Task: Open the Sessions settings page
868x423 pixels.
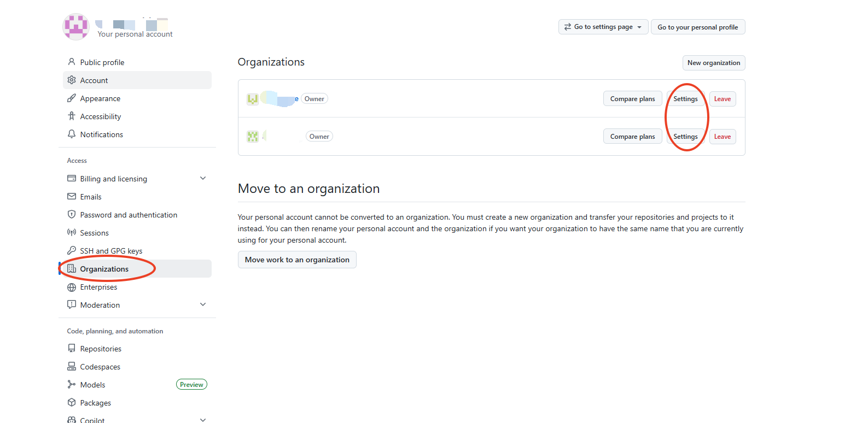Action: [94, 233]
